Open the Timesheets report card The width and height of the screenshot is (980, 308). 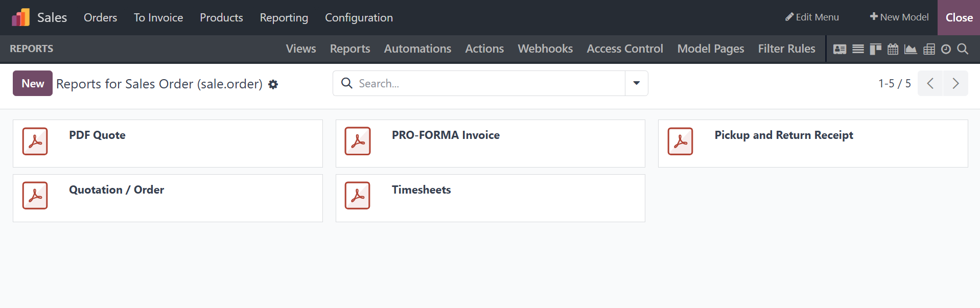491,198
